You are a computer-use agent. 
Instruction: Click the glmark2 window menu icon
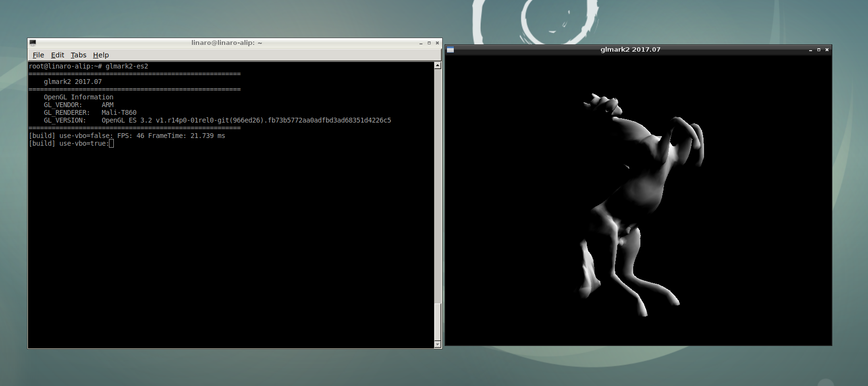point(450,50)
